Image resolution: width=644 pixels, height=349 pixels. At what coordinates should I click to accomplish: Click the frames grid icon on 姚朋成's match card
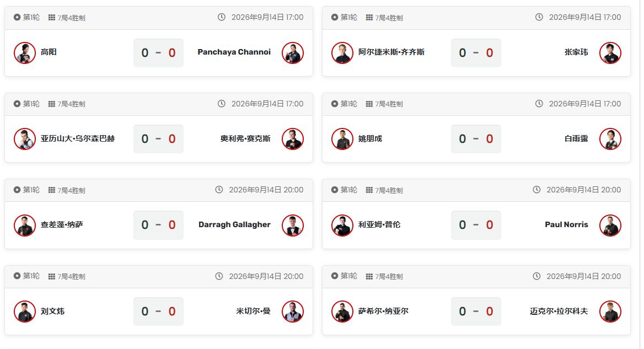click(x=369, y=104)
